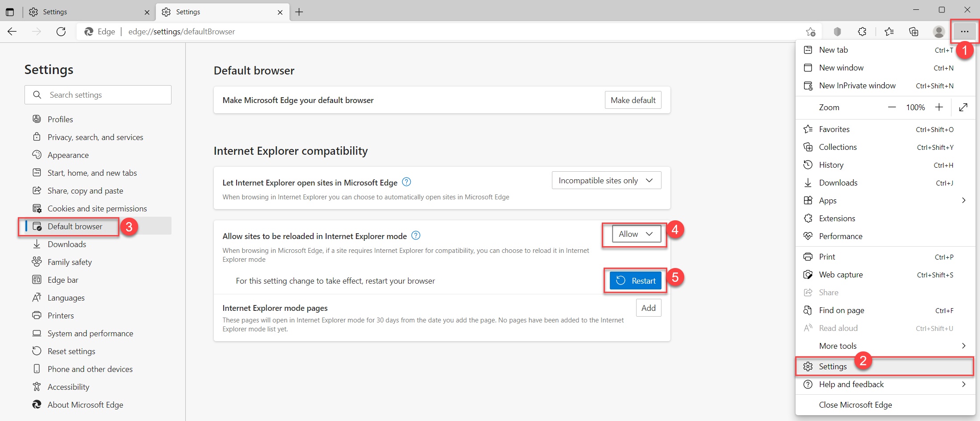Zoom out with the minus icon
Viewport: 980px width, 421px height.
pyautogui.click(x=892, y=107)
